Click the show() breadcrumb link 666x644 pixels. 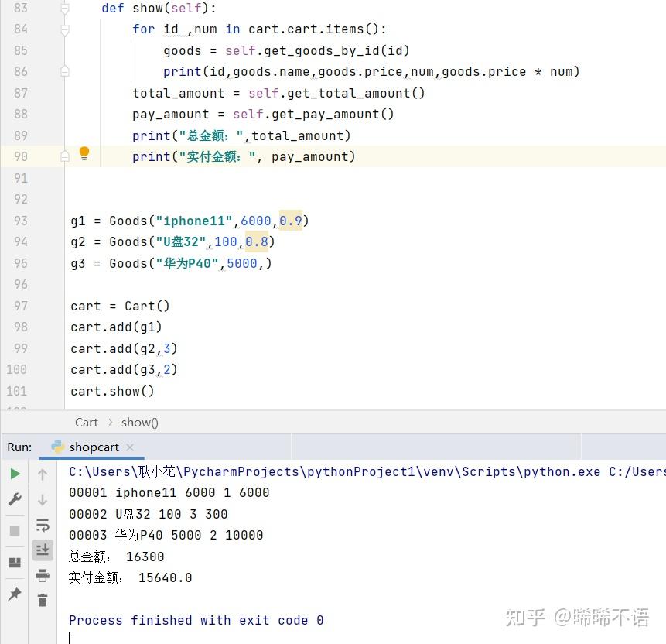pos(139,422)
